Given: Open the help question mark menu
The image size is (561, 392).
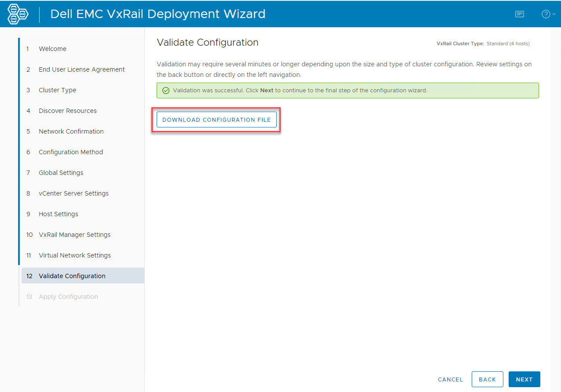Looking at the screenshot, I should pyautogui.click(x=547, y=14).
